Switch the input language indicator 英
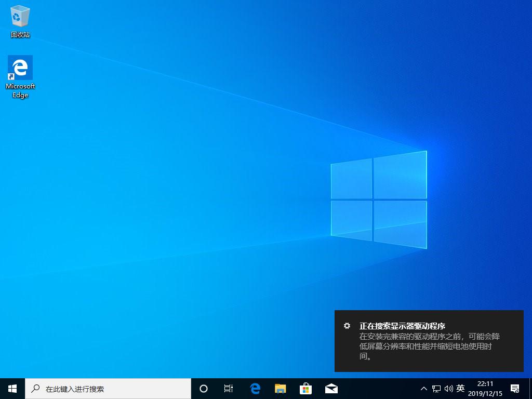Viewport: 532px width, 399px height. point(460,388)
